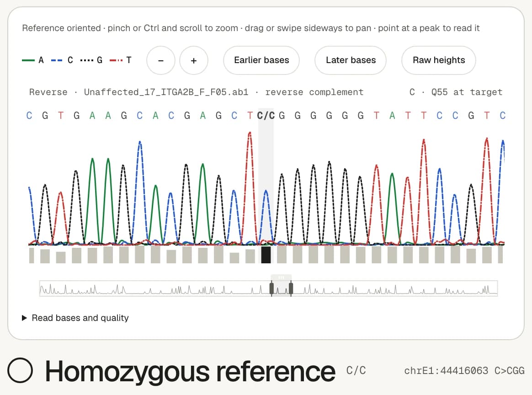The width and height of the screenshot is (532, 395).
Task: Click C/C genotype beside Homozygous reference
Action: click(356, 371)
